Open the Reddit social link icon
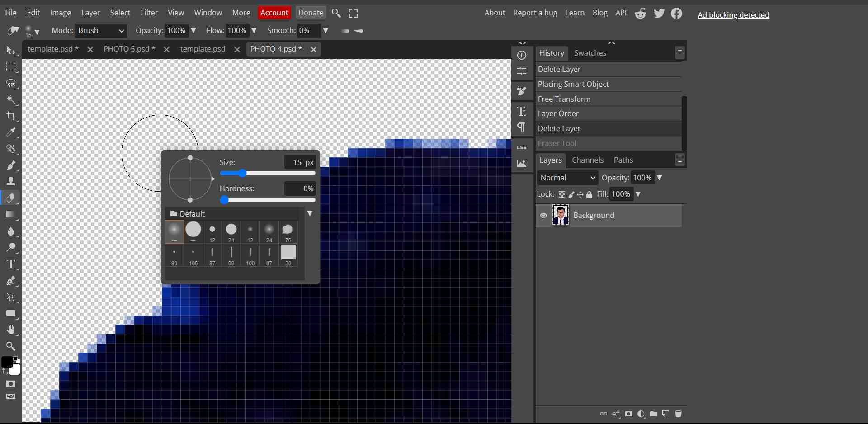 (x=640, y=14)
